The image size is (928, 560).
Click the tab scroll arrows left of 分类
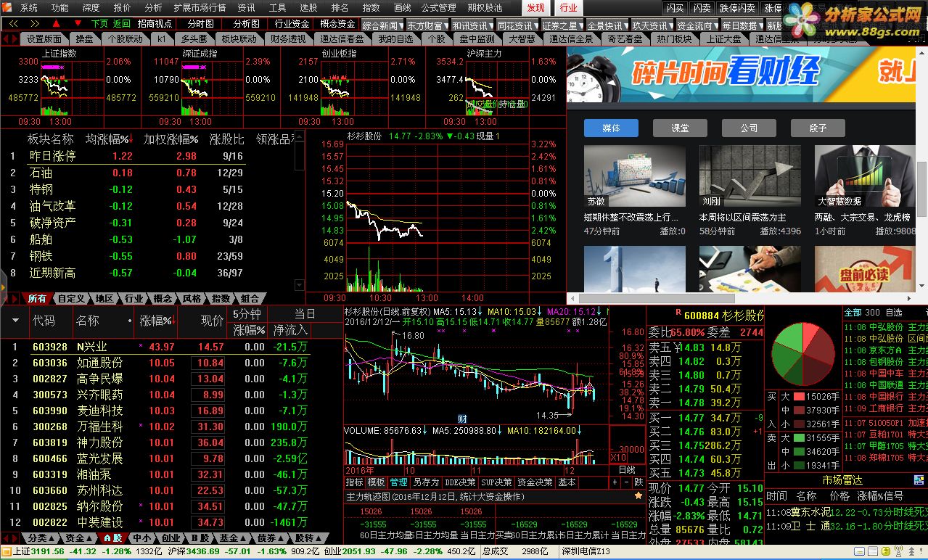[x=11, y=538]
